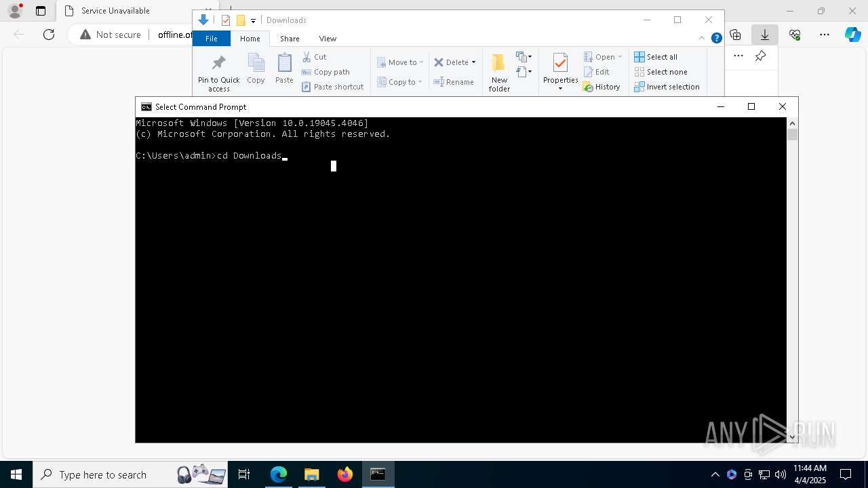Pin the Edge downloads panel
Screen dimensions: 868x488
tap(761, 56)
